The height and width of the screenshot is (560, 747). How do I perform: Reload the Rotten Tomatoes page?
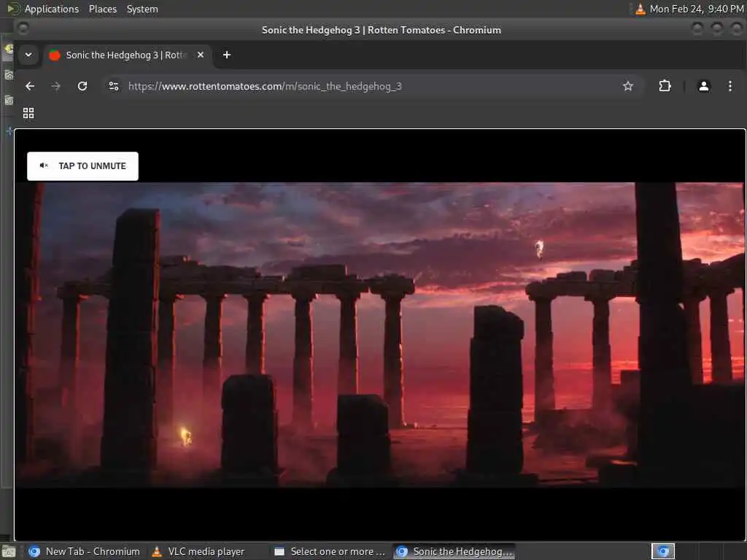[82, 86]
